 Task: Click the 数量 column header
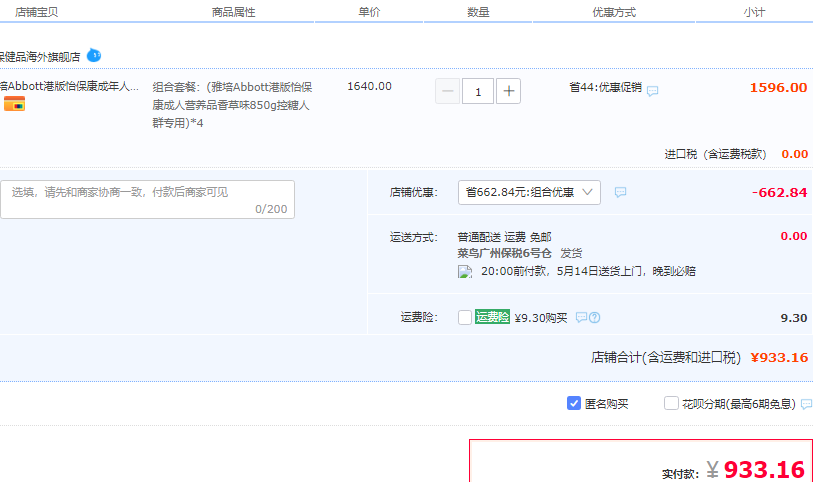click(478, 12)
